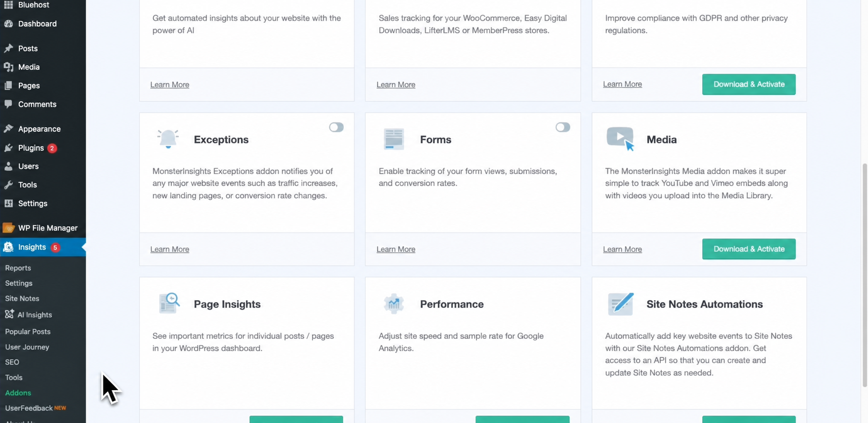Open Learn More for Forms addon
This screenshot has width=868, height=423.
tap(396, 249)
